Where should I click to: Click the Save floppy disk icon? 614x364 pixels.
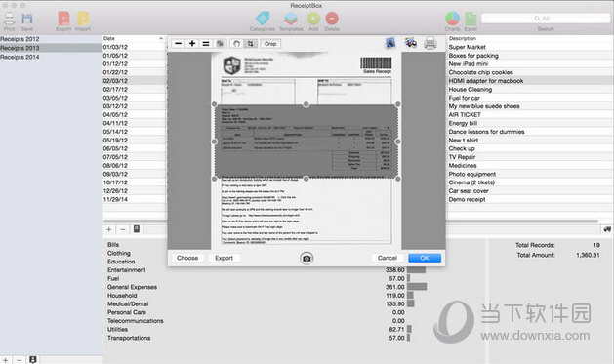pos(27,19)
